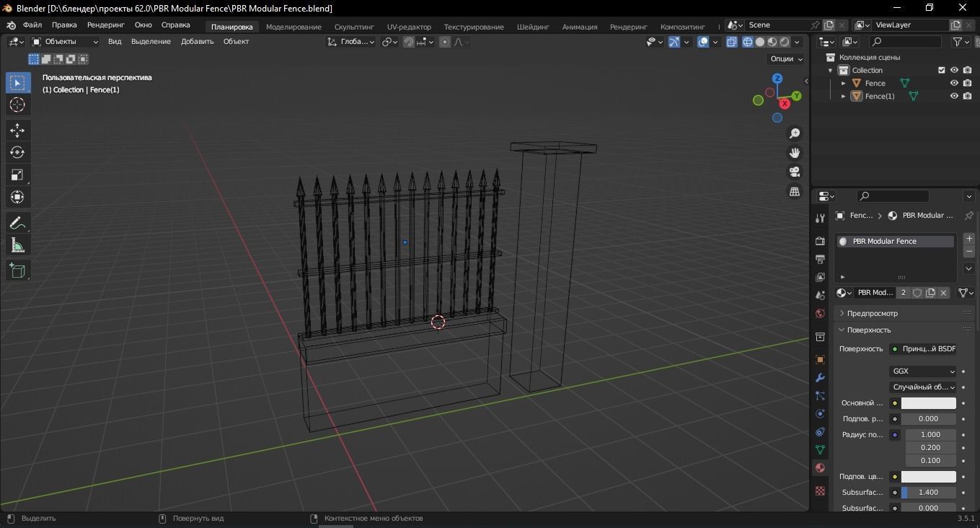The width and height of the screenshot is (980, 528).
Task: Open the Object Data mesh tab
Action: click(820, 449)
